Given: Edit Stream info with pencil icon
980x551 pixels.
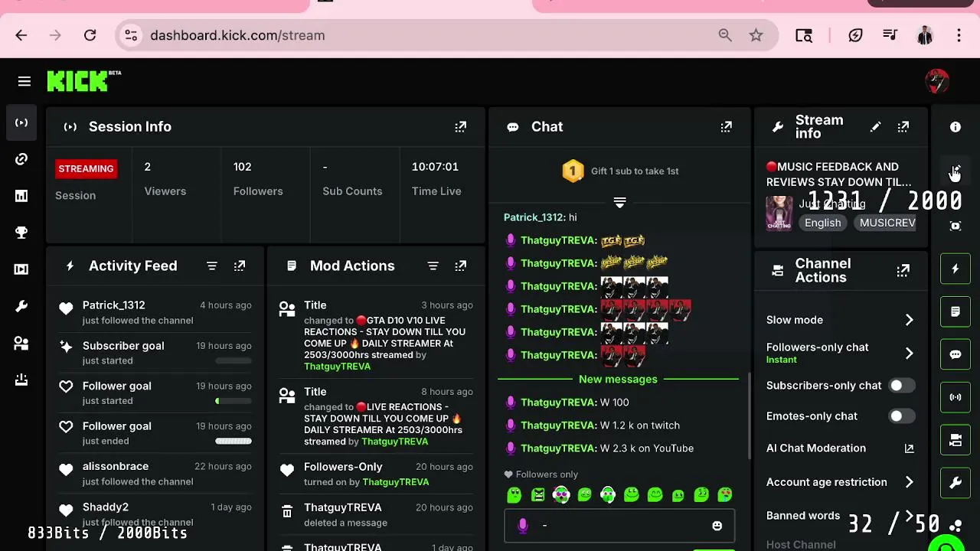Looking at the screenshot, I should [876, 127].
